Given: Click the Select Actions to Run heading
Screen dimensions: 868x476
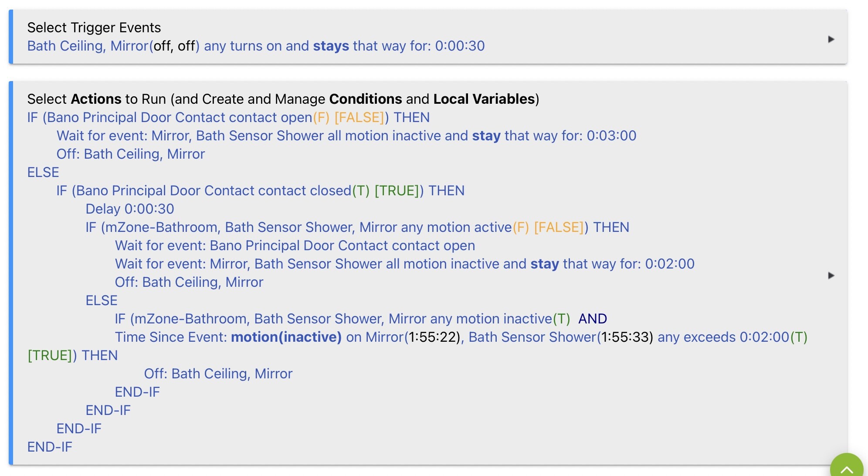Looking at the screenshot, I should pyautogui.click(x=283, y=99).
